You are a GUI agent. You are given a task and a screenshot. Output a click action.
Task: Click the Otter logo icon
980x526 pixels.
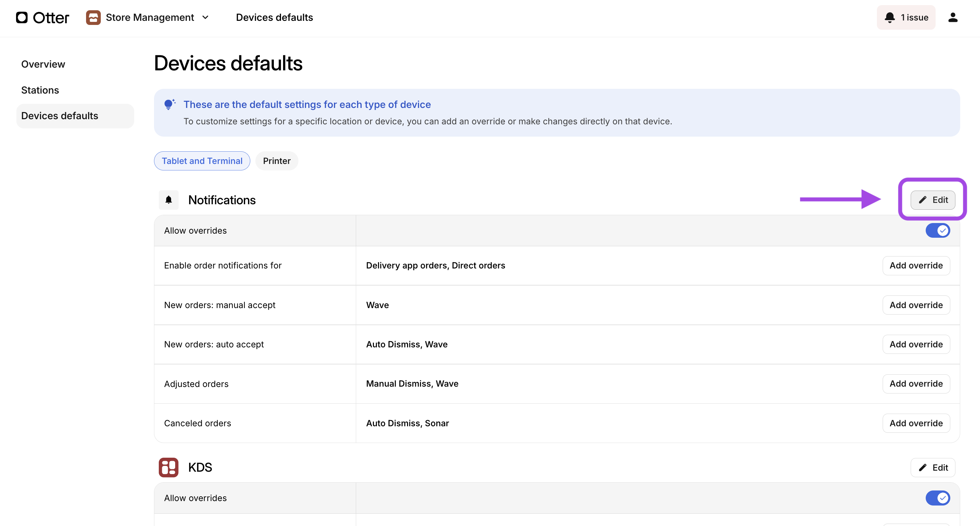tap(22, 17)
